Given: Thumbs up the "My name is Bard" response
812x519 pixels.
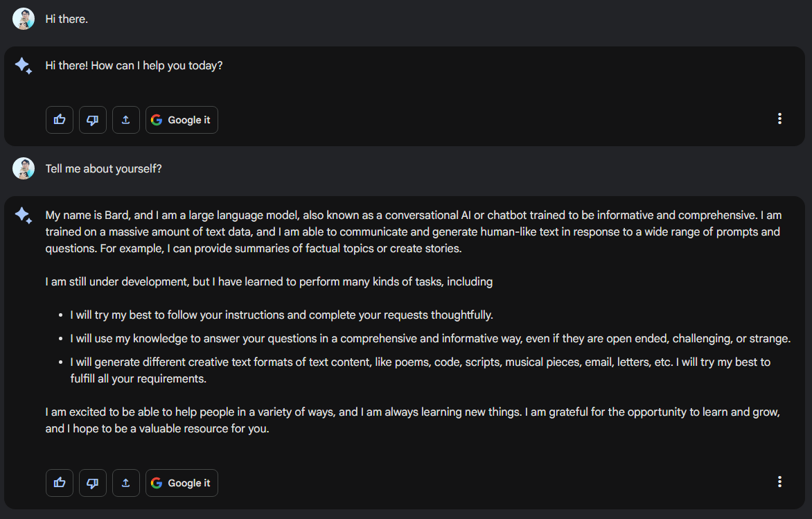Looking at the screenshot, I should (x=60, y=483).
